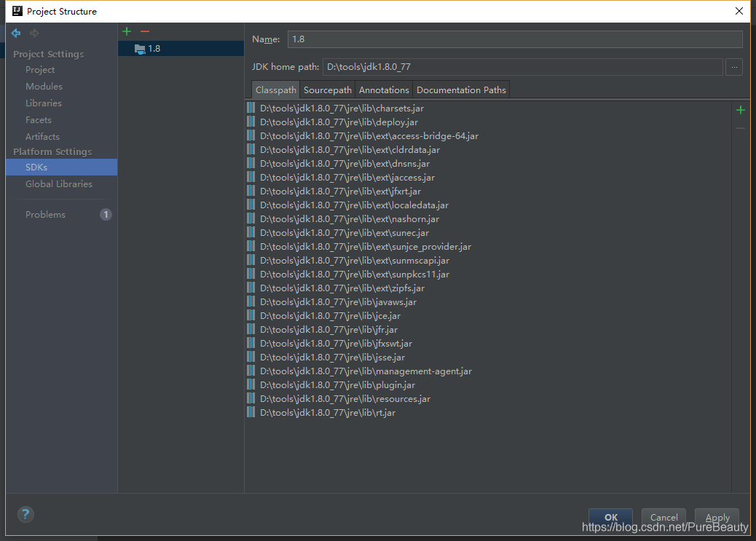756x541 pixels.
Task: Switch to the Classpath tab
Action: [275, 90]
